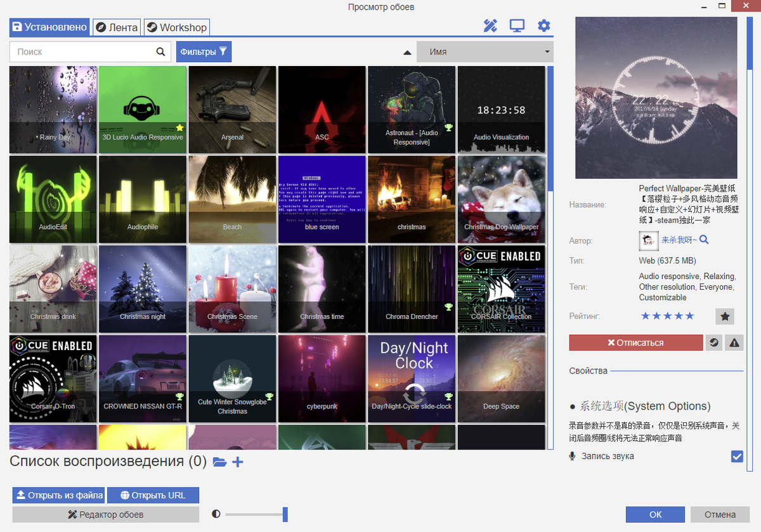
Task: Search author profile magnifier icon
Action: pyautogui.click(x=703, y=240)
